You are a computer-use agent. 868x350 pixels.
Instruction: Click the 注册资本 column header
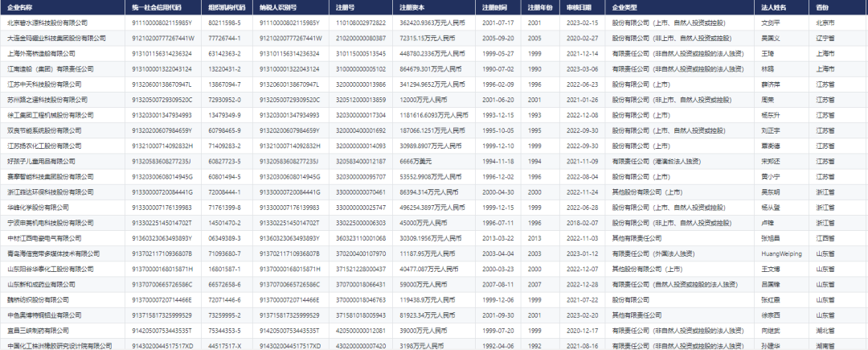coord(411,8)
